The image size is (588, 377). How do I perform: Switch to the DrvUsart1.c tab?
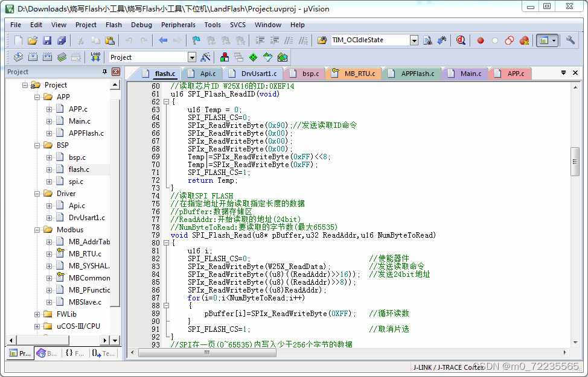click(x=254, y=74)
